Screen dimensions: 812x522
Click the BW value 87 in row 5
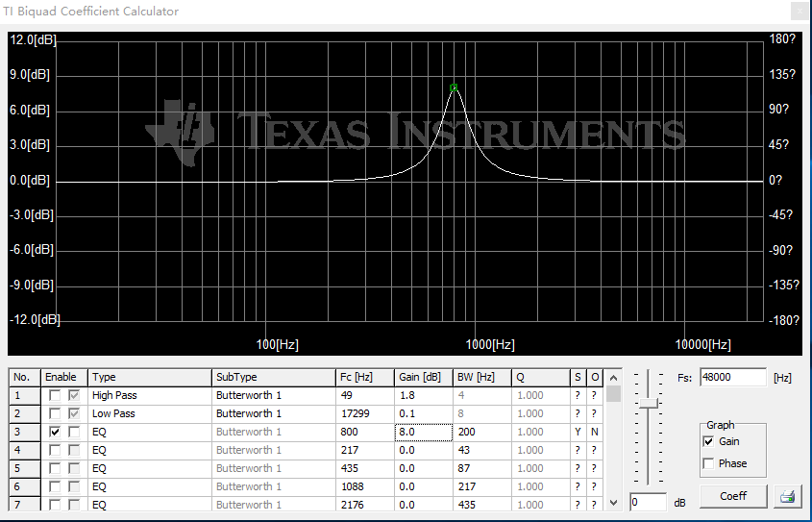pyautogui.click(x=482, y=469)
